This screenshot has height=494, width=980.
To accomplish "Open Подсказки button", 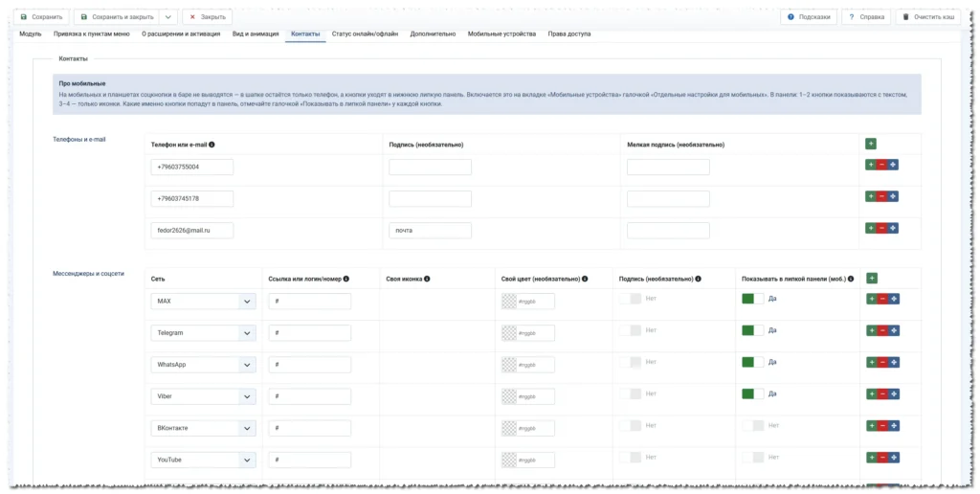I will click(x=809, y=17).
